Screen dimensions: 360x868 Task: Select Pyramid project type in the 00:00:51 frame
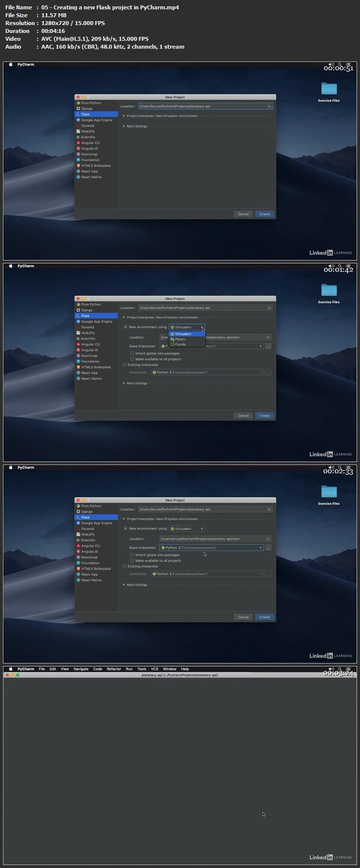coord(88,126)
